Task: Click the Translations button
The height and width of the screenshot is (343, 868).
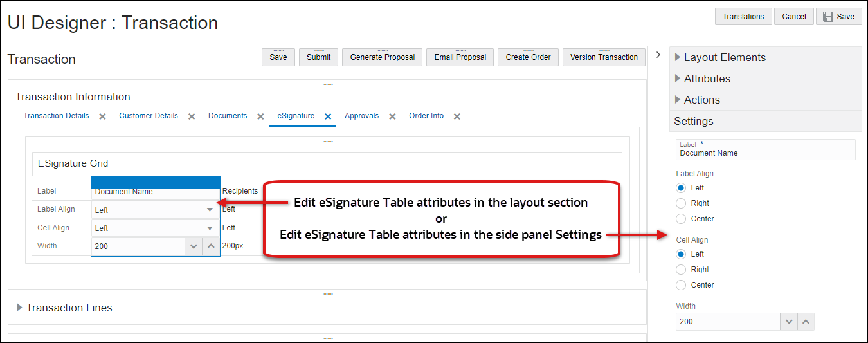Action: (x=743, y=17)
